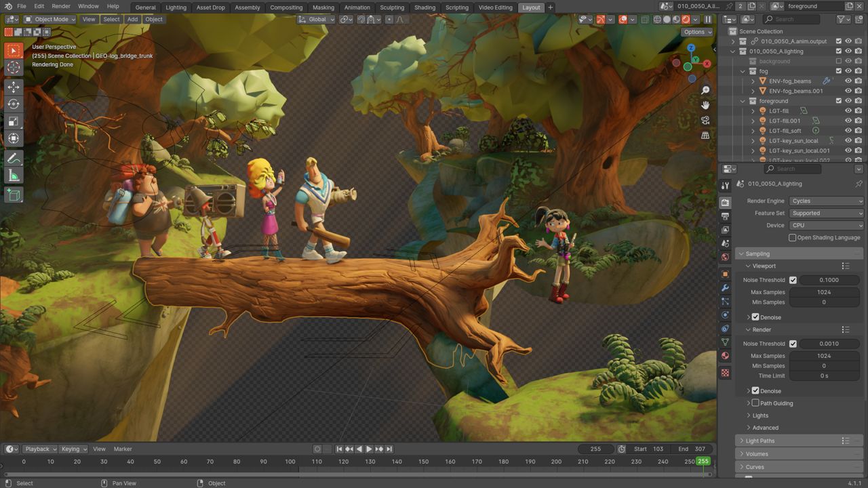The height and width of the screenshot is (488, 868).
Task: Activate the Annotate pencil tool
Action: point(14,158)
